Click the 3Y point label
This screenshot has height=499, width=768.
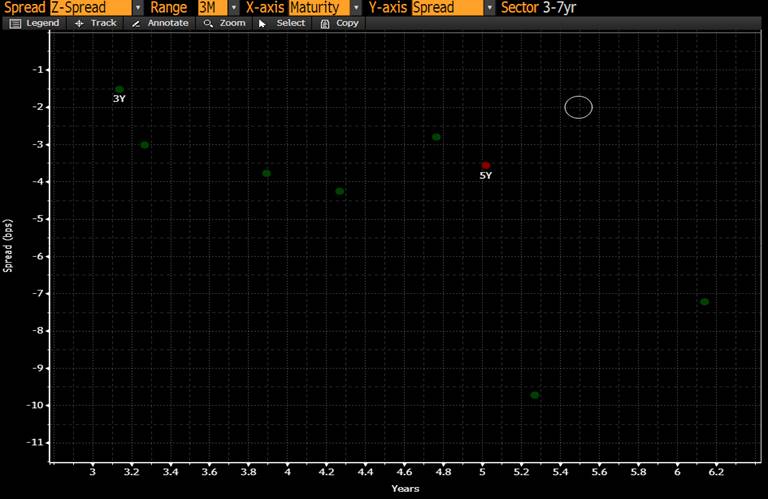point(119,99)
